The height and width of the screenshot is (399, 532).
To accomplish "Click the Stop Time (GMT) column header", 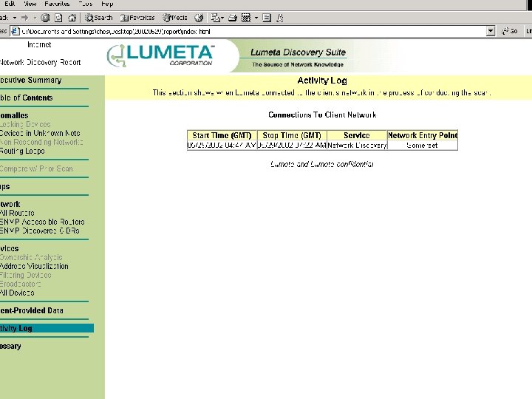I will pos(292,135).
